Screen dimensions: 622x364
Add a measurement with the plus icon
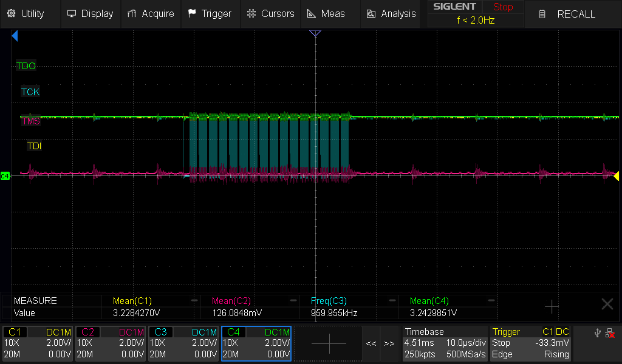tap(552, 306)
